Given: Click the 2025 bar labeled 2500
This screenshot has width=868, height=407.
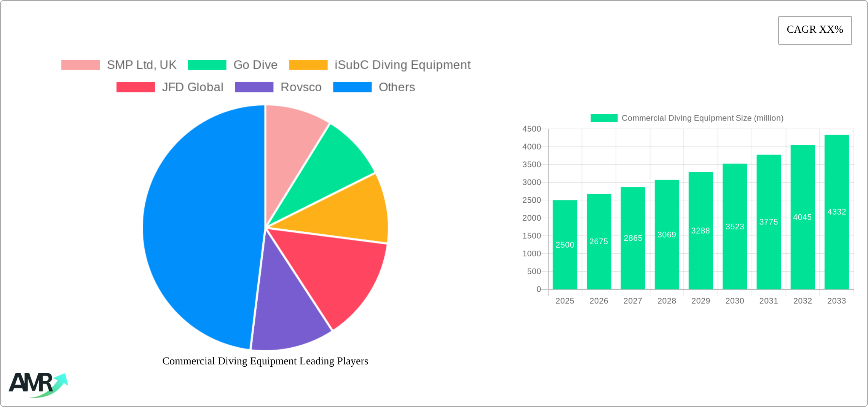Looking at the screenshot, I should click(565, 245).
